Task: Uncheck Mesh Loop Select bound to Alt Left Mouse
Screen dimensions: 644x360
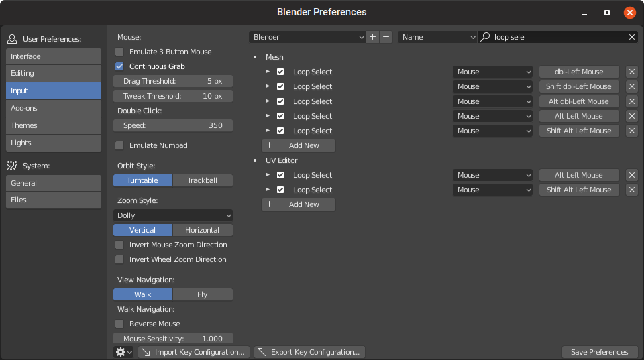Action: click(280, 116)
